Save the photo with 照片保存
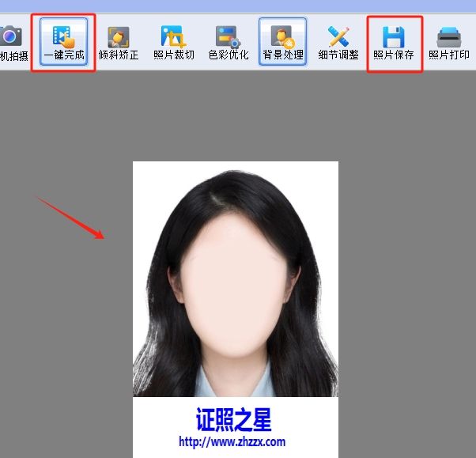Screen dimensions: 476x458 coord(394,43)
